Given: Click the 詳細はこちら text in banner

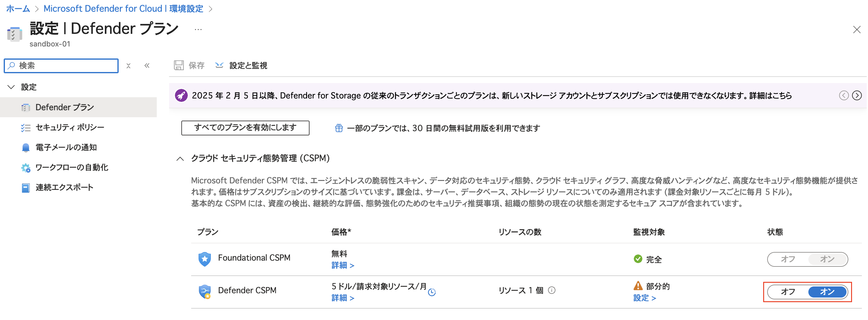Looking at the screenshot, I should click(x=770, y=96).
